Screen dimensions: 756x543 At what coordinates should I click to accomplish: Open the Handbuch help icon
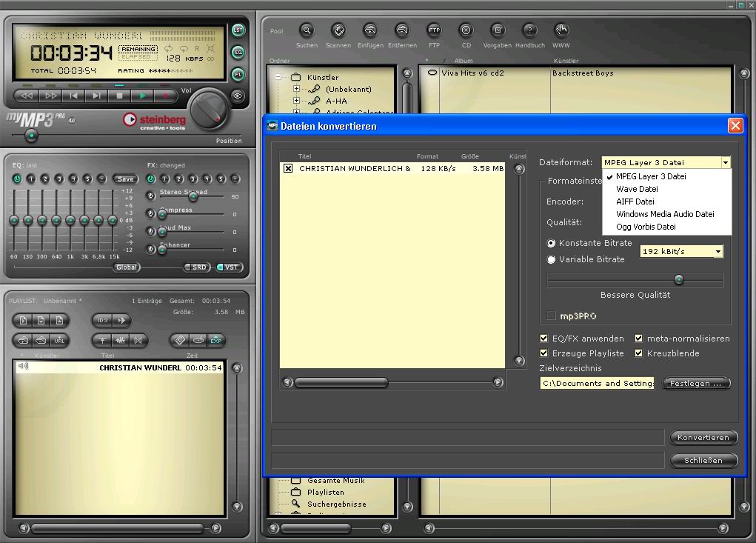coord(530,30)
